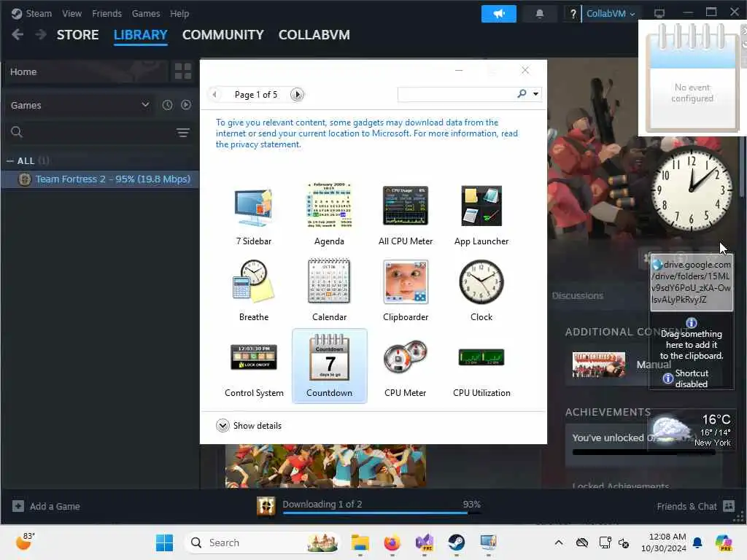Open Steam notifications bell

(x=539, y=13)
